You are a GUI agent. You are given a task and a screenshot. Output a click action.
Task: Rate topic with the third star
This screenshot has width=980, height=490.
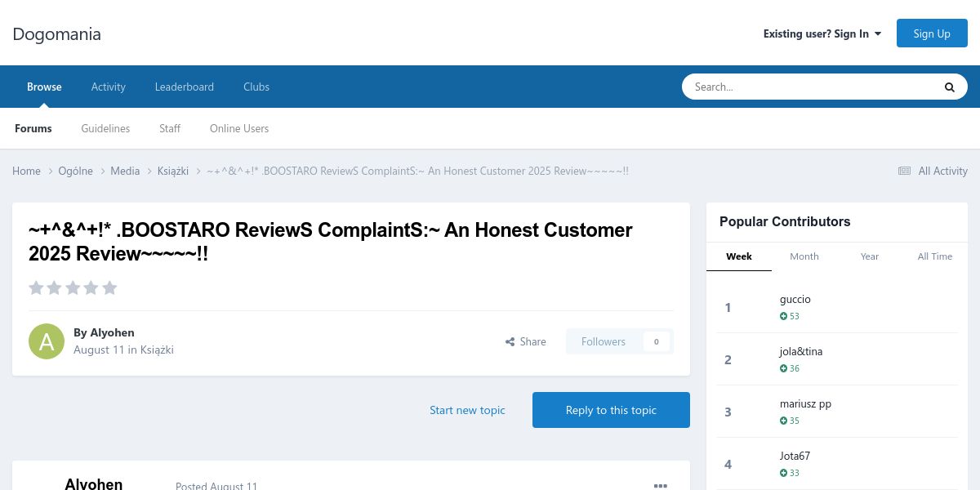pyautogui.click(x=73, y=287)
